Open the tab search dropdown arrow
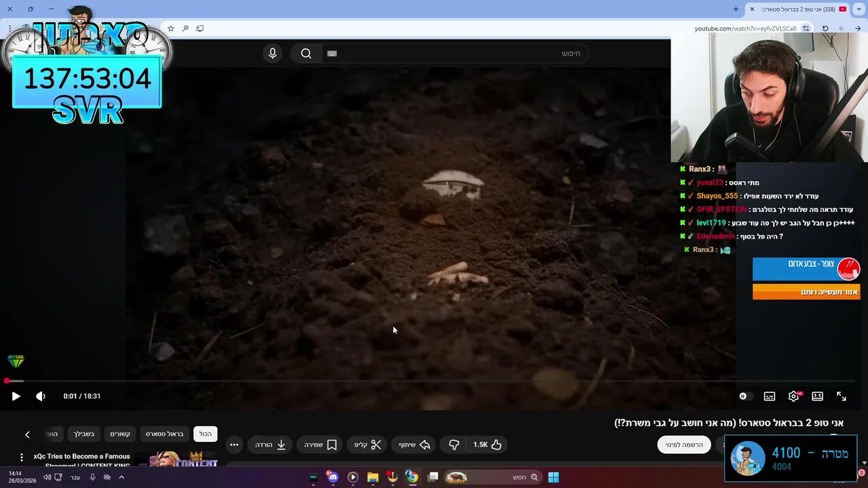 click(x=858, y=9)
